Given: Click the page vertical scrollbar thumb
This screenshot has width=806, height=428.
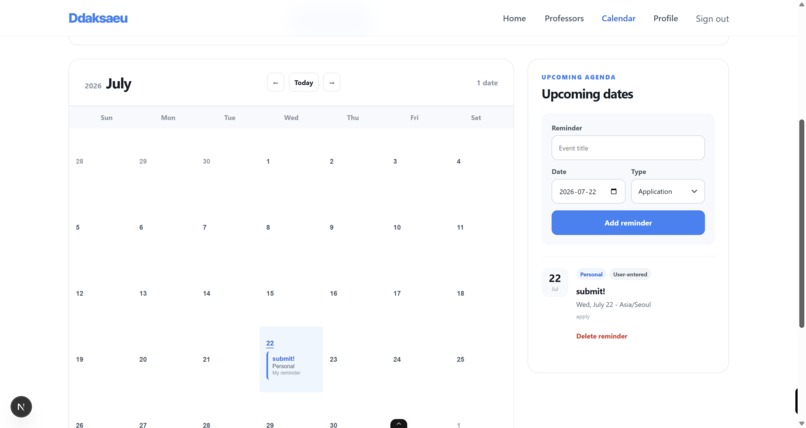Looking at the screenshot, I should coord(801,224).
